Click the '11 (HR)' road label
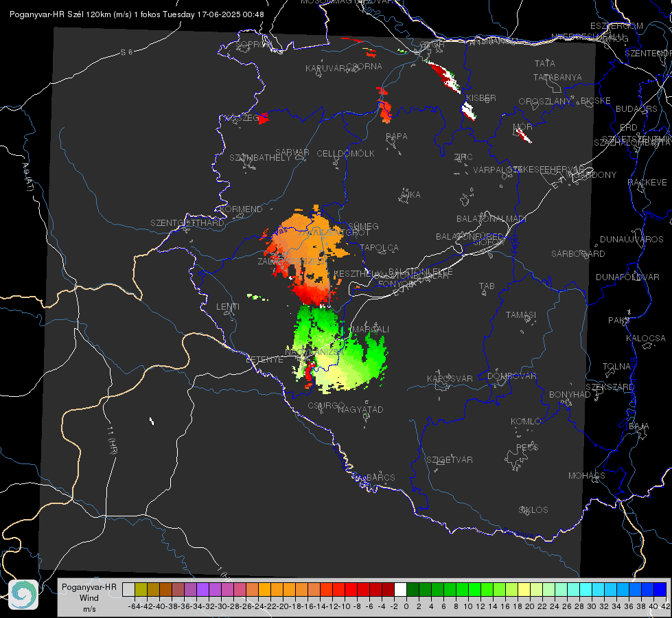 (x=113, y=440)
